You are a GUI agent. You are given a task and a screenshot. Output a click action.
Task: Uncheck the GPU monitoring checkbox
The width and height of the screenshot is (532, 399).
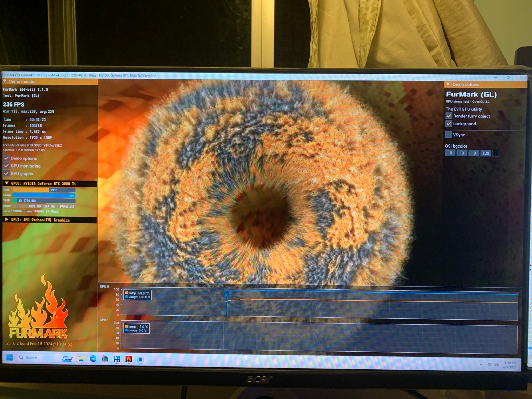point(6,166)
